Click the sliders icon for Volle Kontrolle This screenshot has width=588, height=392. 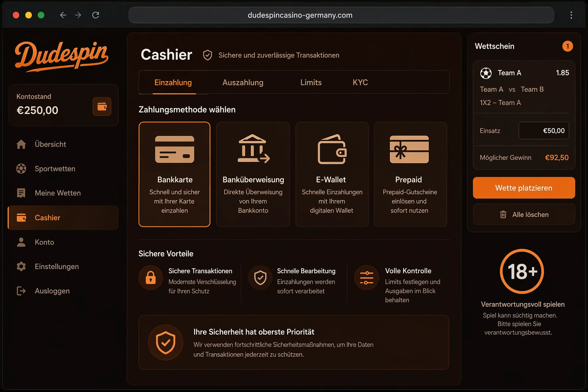[x=366, y=278]
